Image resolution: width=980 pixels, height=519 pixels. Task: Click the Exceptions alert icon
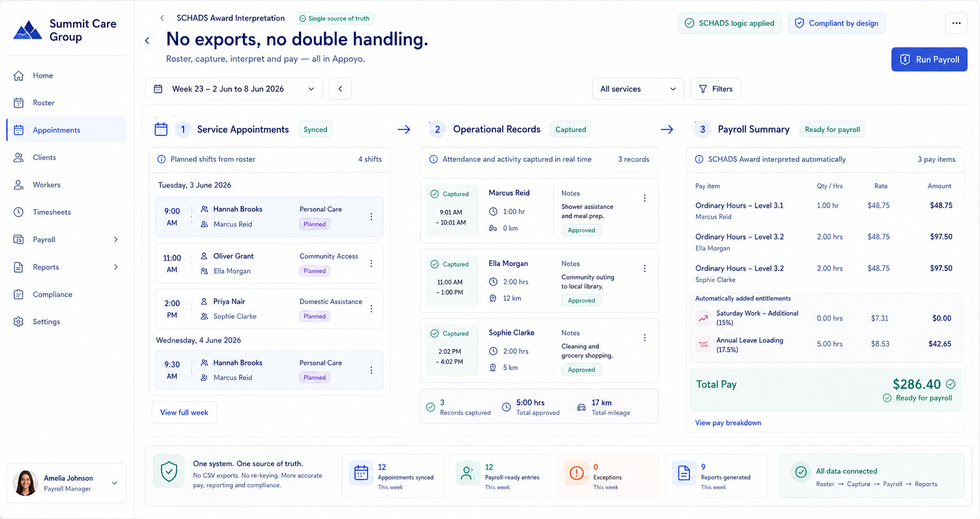[x=576, y=473]
